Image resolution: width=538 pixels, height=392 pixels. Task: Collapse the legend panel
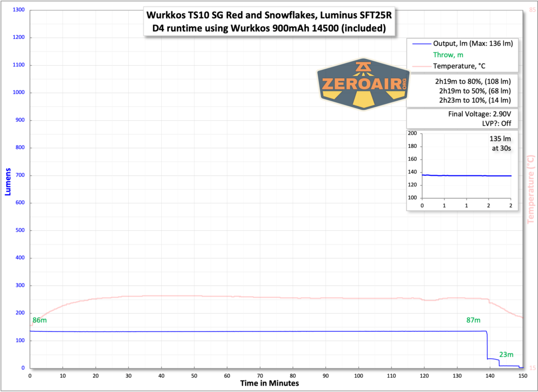[x=462, y=55]
